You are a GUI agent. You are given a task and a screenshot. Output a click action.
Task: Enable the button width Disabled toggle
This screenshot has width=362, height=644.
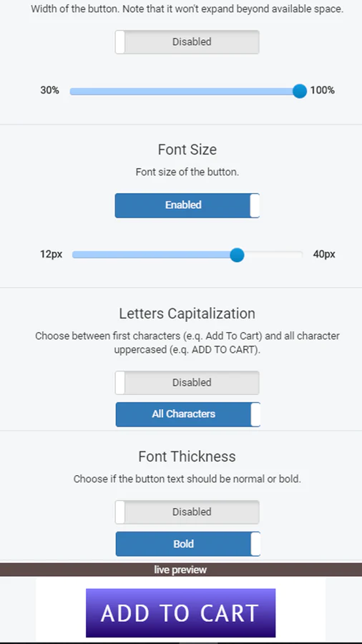(187, 42)
